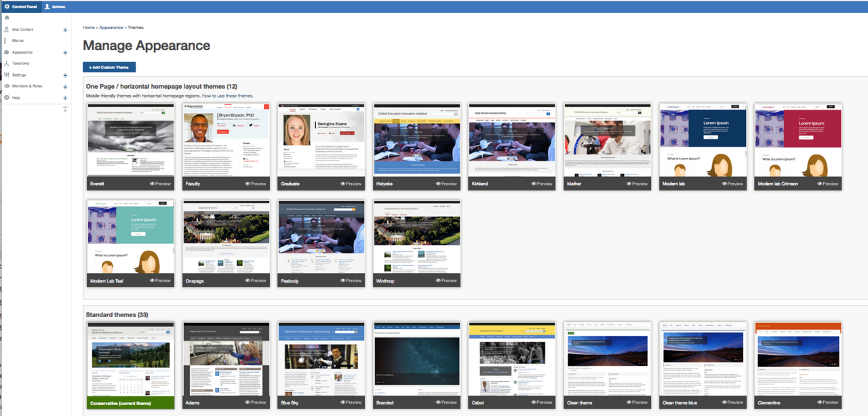This screenshot has height=416, width=868.
Task: Click the Menus icon in sidebar
Action: coord(5,41)
